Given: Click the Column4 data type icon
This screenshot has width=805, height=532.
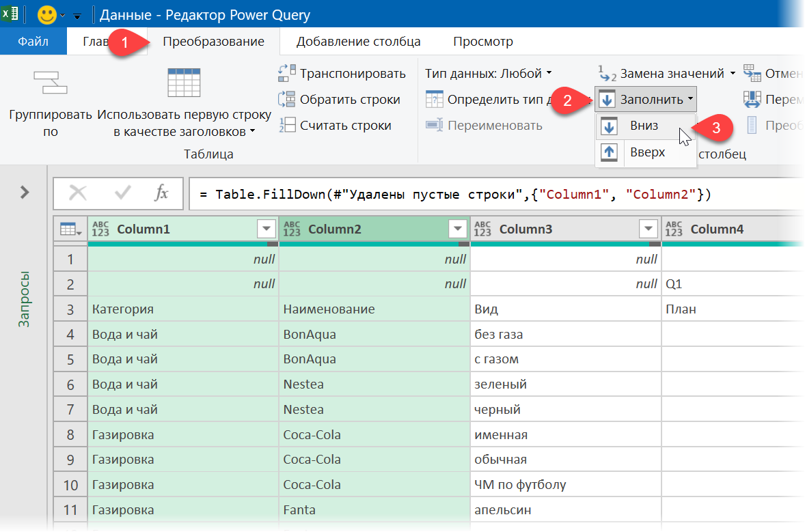Looking at the screenshot, I should [x=674, y=229].
